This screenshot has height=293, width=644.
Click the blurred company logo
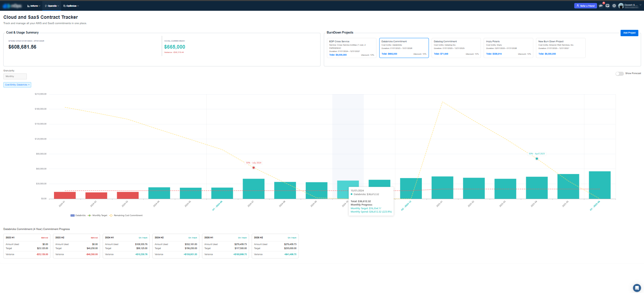[12, 6]
